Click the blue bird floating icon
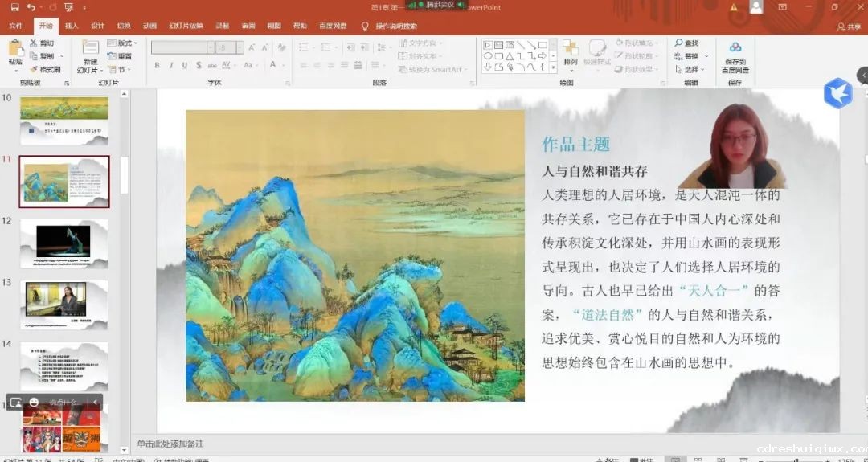Viewport: 868px width, 462px height. point(837,93)
